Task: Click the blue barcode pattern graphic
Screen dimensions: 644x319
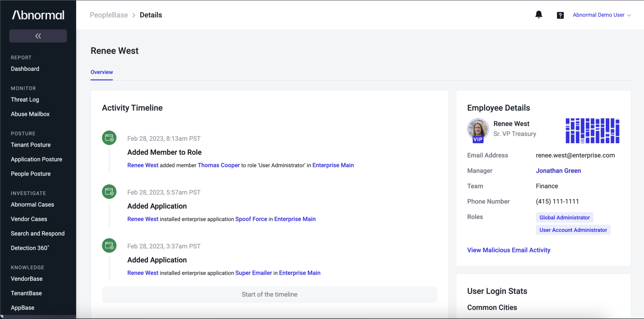Action: click(x=592, y=131)
